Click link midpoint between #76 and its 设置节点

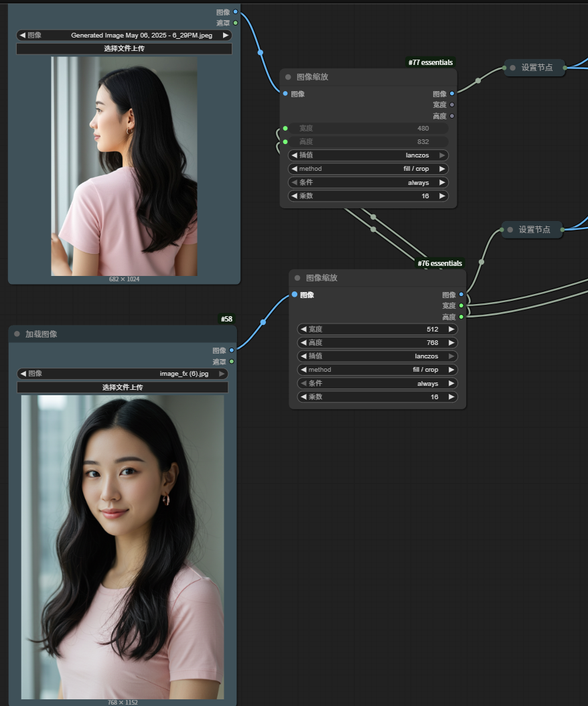pyautogui.click(x=482, y=262)
